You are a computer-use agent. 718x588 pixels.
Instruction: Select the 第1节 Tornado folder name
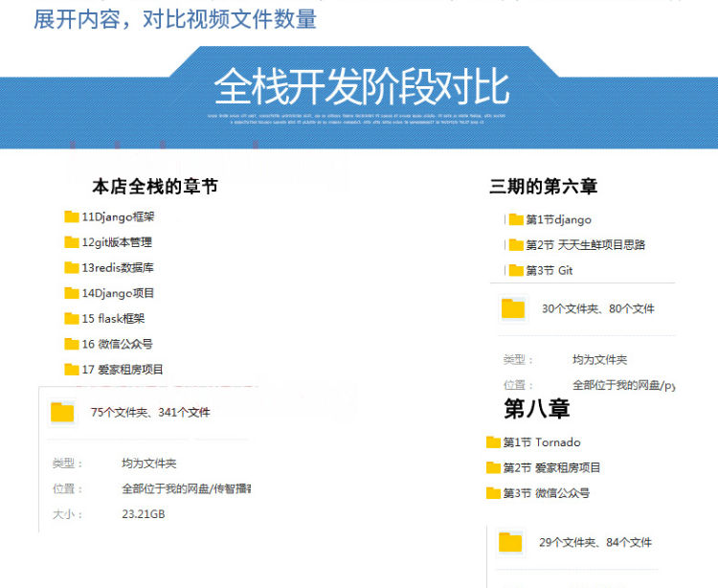click(x=542, y=442)
